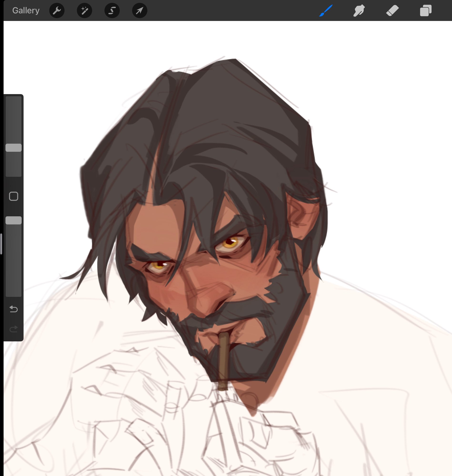The image size is (452, 476).
Task: Undo the last stroke
Action: coord(14,309)
